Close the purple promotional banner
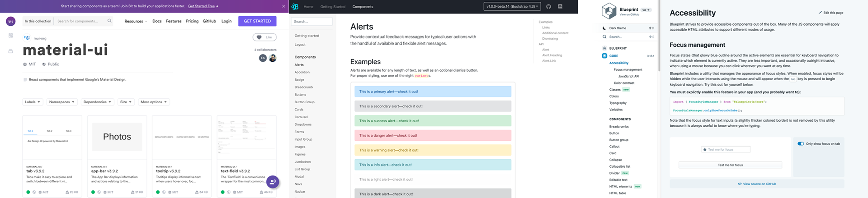 (x=283, y=6)
